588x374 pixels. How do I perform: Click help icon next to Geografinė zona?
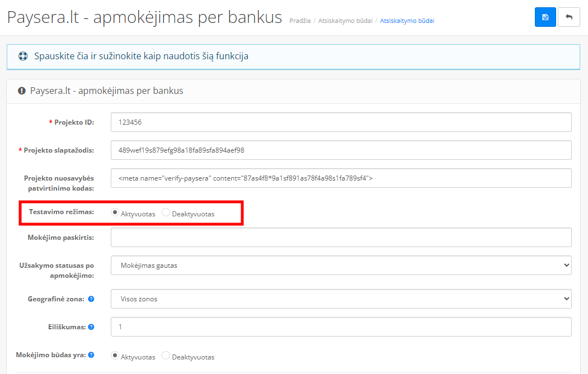pos(91,299)
